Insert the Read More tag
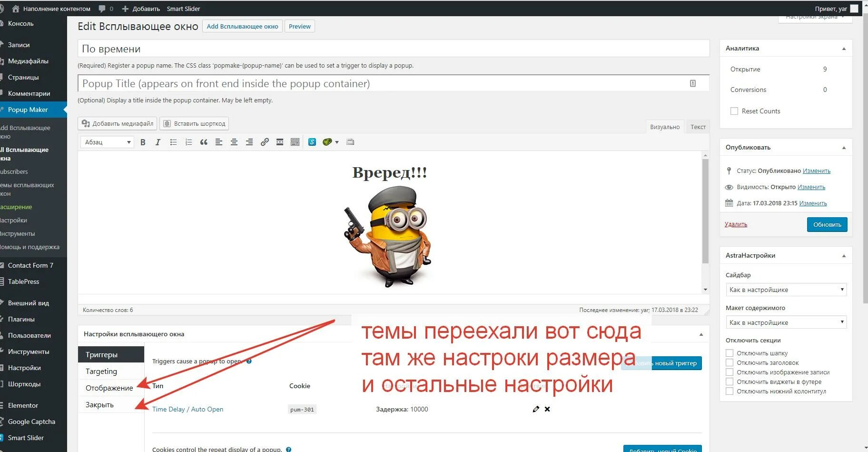This screenshot has height=452, width=868. point(280,142)
